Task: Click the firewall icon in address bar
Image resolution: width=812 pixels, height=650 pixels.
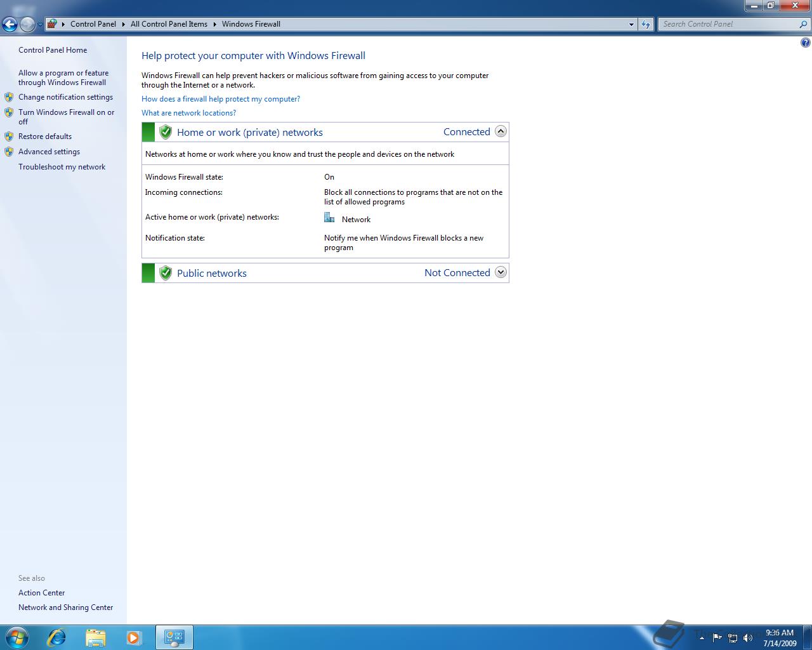Action: [x=52, y=24]
